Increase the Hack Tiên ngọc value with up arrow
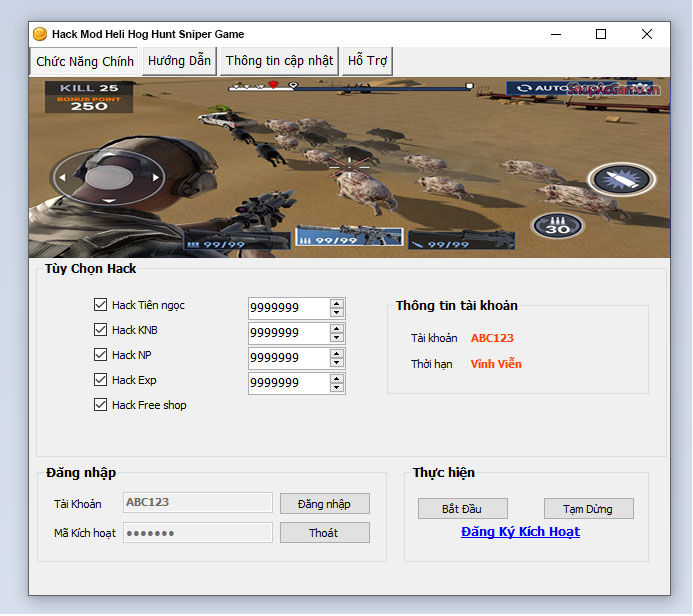Image resolution: width=693 pixels, height=616 pixels. [337, 303]
